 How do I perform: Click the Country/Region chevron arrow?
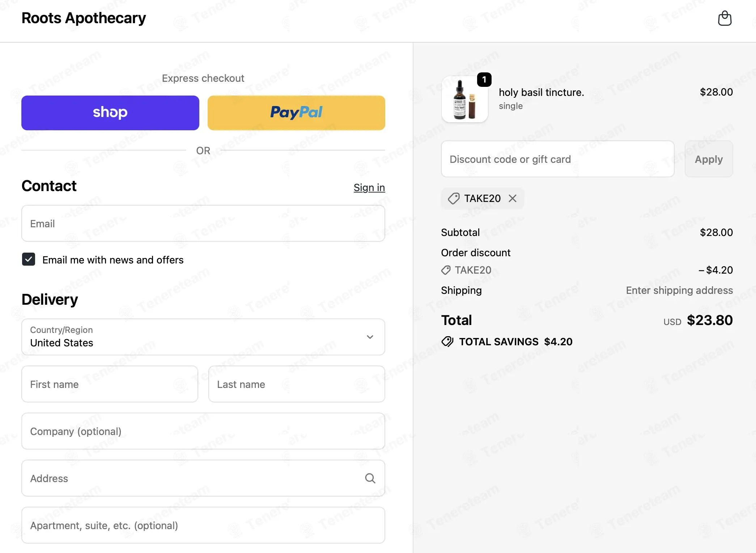tap(370, 337)
